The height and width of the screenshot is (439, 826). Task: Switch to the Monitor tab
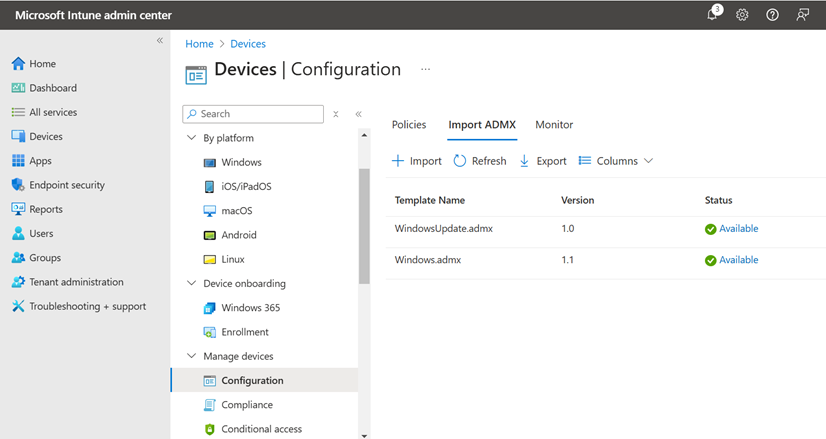point(554,125)
